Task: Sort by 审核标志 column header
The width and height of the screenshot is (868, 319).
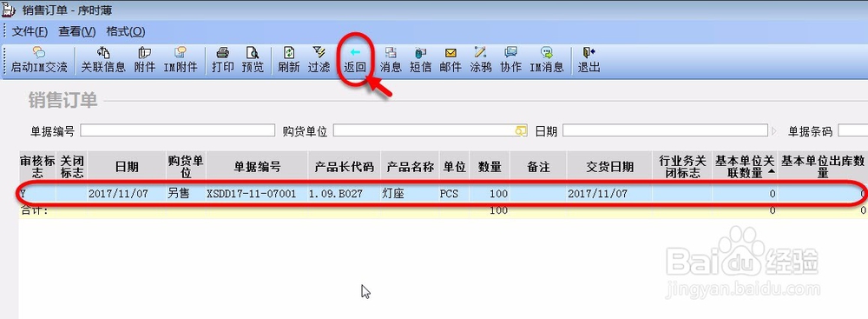Action: [37, 166]
